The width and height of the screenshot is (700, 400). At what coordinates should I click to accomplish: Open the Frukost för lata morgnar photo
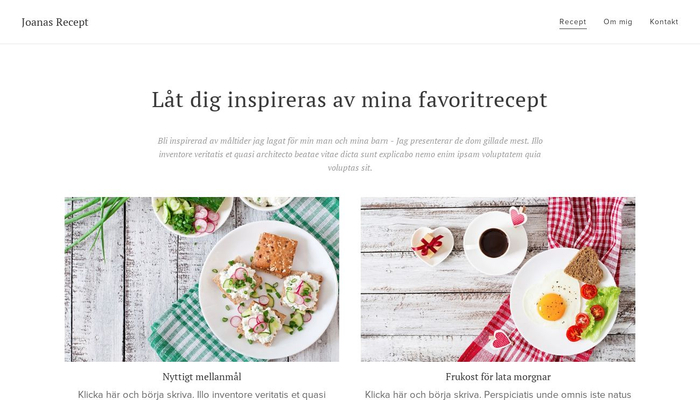point(498,279)
